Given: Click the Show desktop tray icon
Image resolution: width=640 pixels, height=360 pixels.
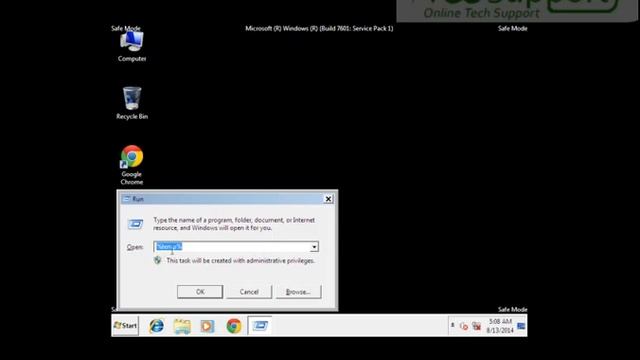Looking at the screenshot, I should 521,326.
